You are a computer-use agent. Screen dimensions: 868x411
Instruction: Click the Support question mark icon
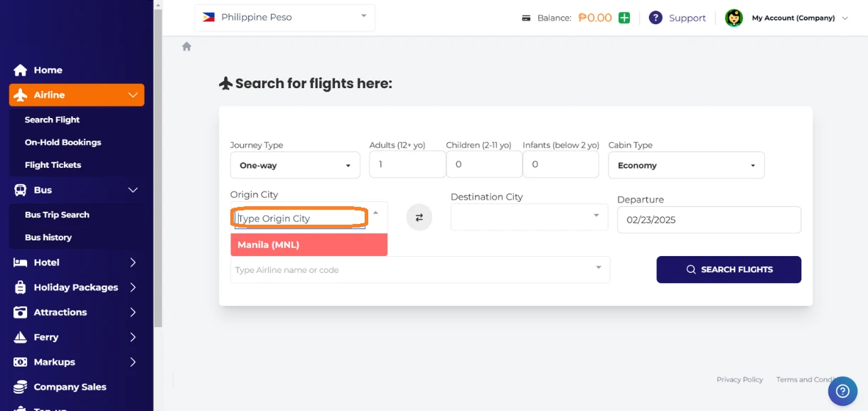[655, 18]
